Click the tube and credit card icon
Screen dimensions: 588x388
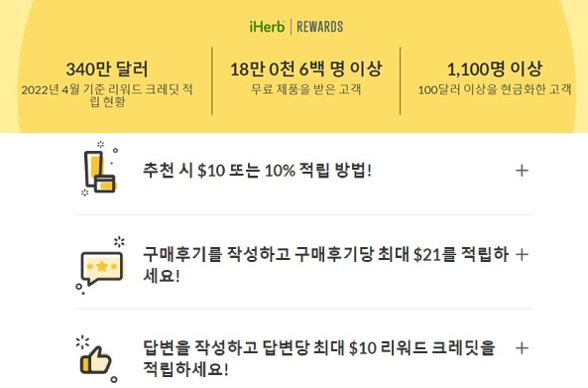(99, 169)
